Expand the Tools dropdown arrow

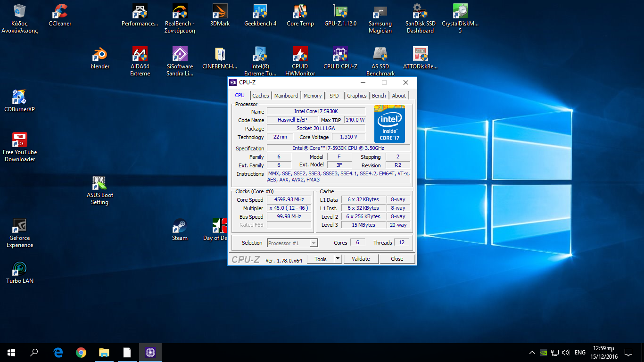point(338,259)
